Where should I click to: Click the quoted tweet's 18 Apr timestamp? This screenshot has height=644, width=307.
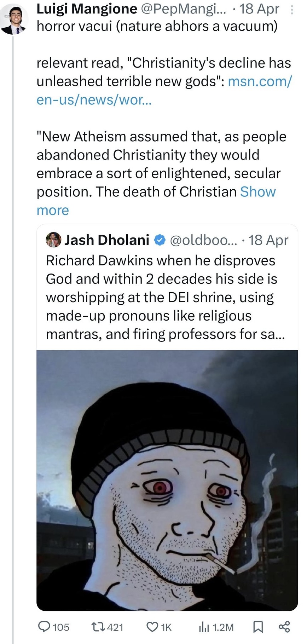[x=268, y=240]
